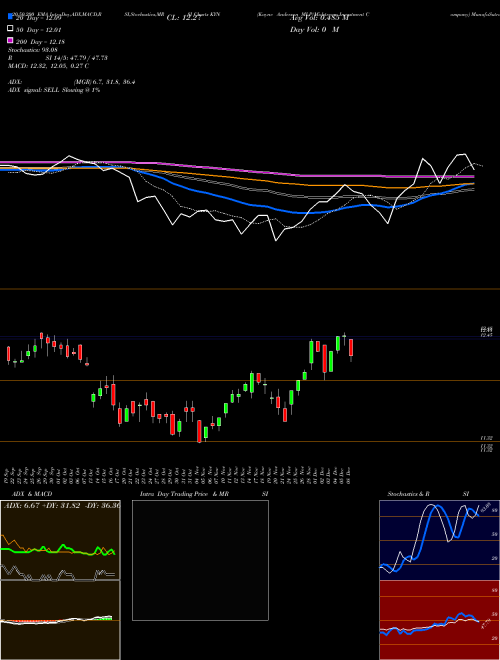The width and height of the screenshot is (500, 660).
Task: Click the magenta 200 Day legend swatch
Action: [x=10, y=40]
